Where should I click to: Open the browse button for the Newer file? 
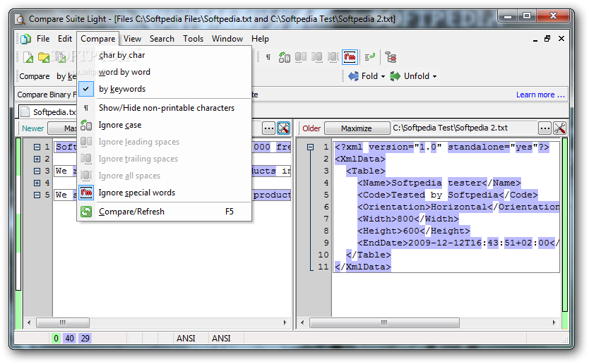point(268,128)
